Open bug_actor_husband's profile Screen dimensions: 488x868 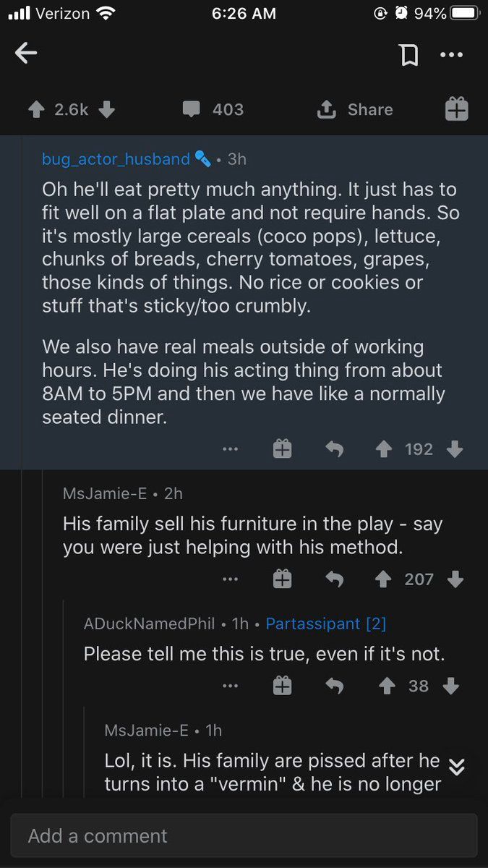pos(116,158)
